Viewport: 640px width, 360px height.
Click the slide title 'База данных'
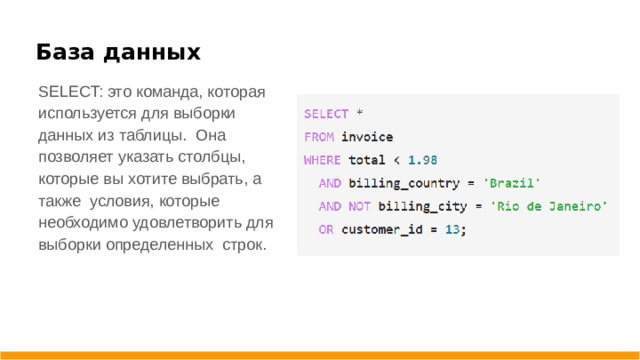coord(118,53)
